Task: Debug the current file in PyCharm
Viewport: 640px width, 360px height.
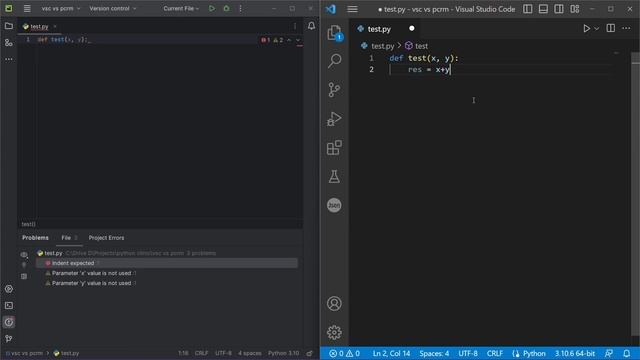Action: 227,8
